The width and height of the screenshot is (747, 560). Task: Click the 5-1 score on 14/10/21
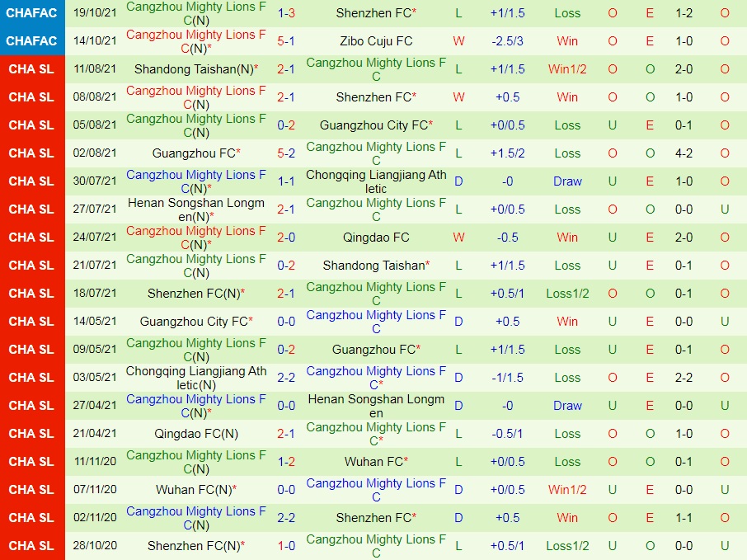click(286, 41)
